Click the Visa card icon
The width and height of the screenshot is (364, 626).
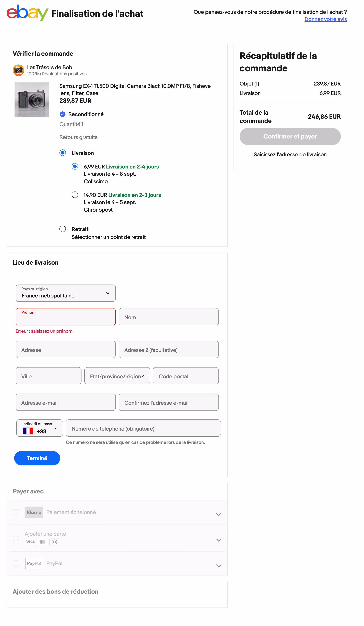coord(30,542)
